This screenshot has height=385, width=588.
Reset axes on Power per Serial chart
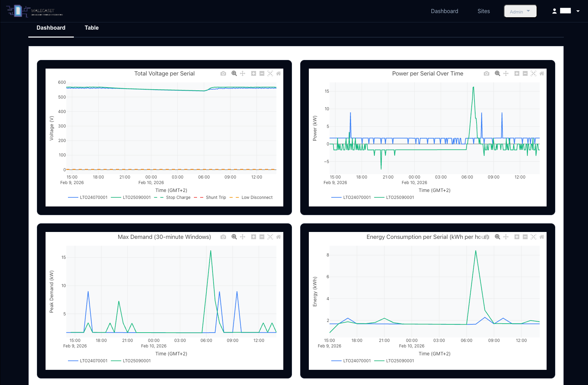(x=542, y=73)
